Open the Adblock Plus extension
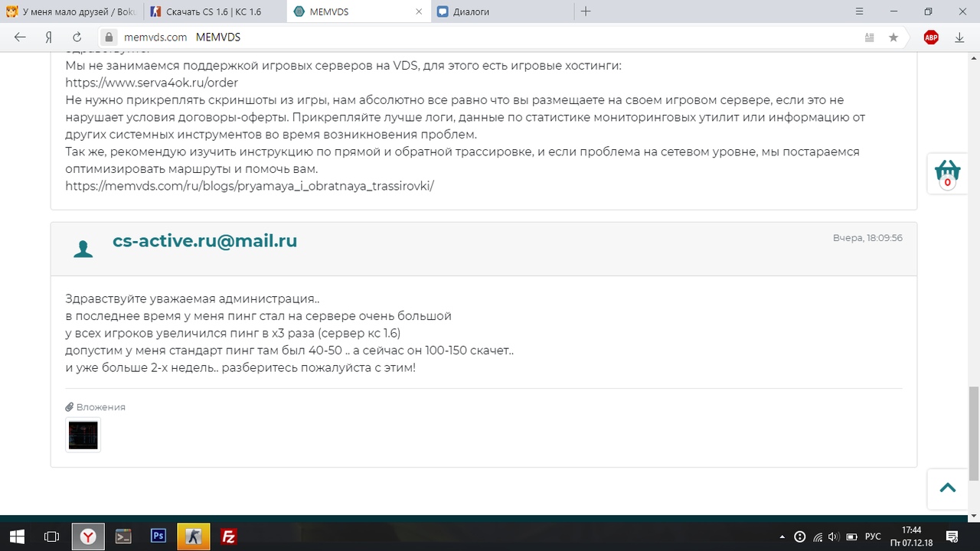The height and width of the screenshot is (551, 980). [931, 37]
